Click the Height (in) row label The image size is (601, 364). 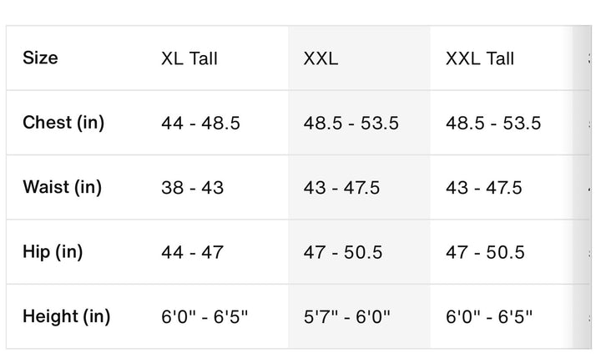click(x=67, y=317)
